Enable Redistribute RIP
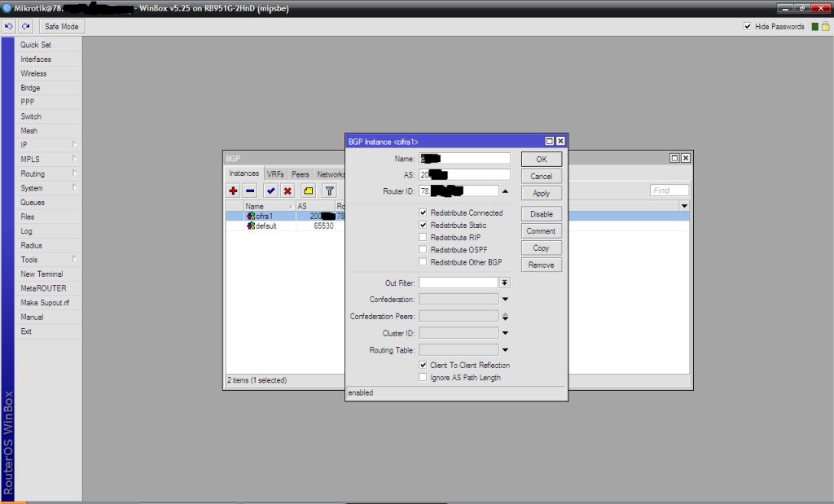The height and width of the screenshot is (504, 834). 423,237
